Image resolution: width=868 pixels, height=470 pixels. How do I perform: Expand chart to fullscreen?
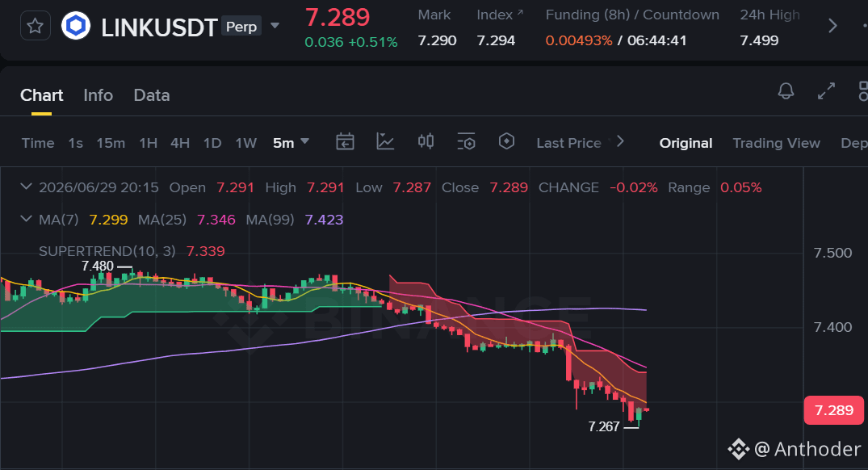pyautogui.click(x=827, y=90)
